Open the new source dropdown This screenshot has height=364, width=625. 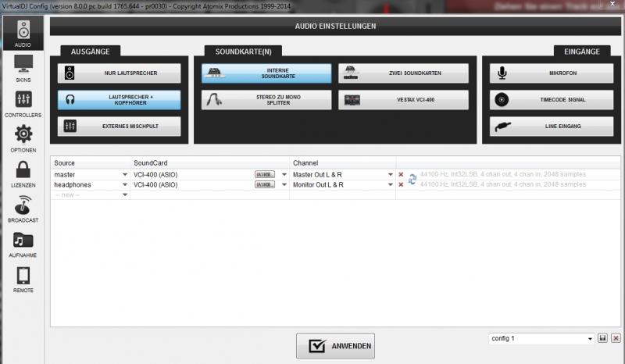tap(125, 195)
